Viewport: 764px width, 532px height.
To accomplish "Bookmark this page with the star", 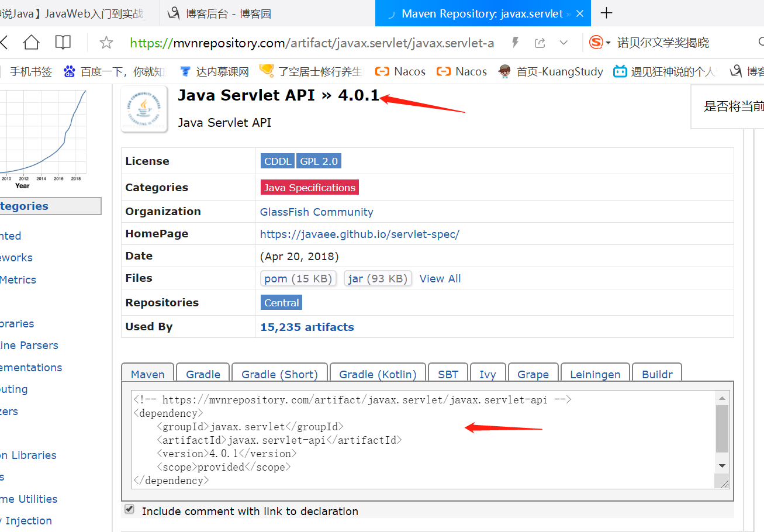I will 106,42.
